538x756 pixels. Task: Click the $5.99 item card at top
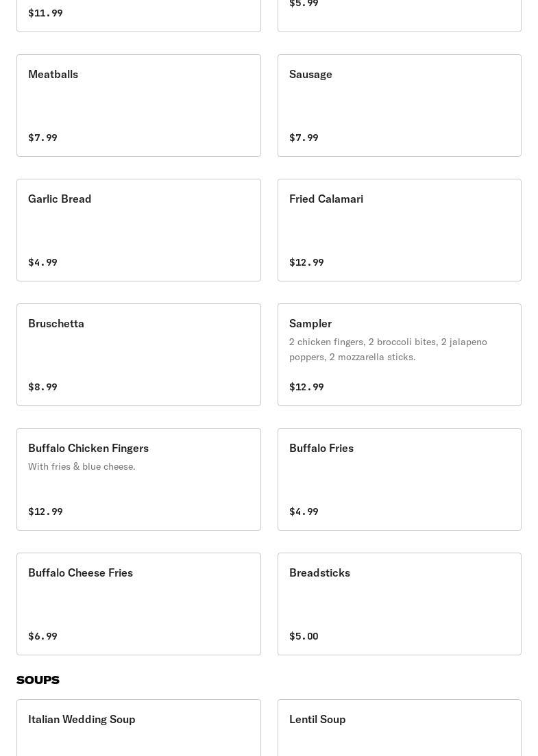click(399, 16)
